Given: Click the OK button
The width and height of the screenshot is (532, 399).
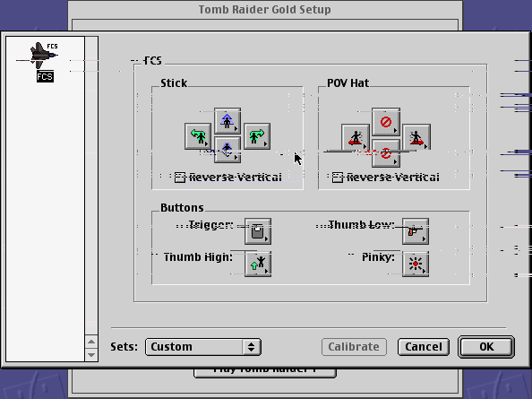Looking at the screenshot, I should pos(486,347).
